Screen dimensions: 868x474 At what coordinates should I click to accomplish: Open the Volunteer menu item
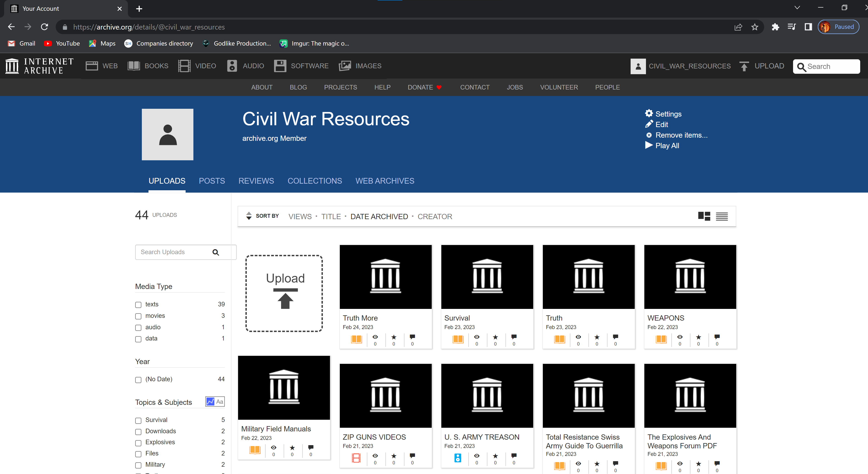(559, 87)
